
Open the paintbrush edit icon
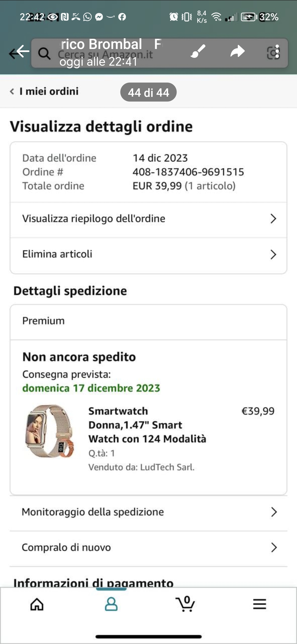[198, 51]
